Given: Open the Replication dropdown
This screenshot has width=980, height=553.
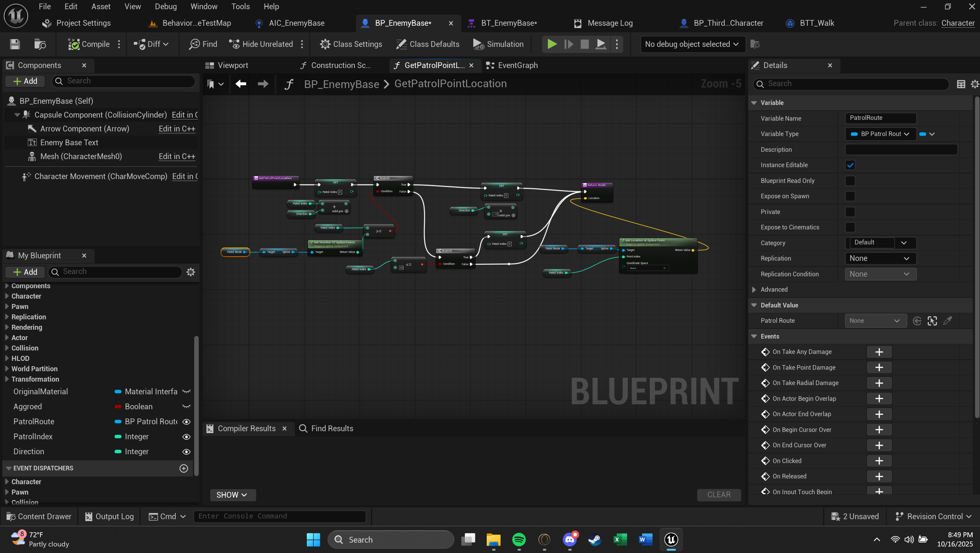Looking at the screenshot, I should 880,259.
